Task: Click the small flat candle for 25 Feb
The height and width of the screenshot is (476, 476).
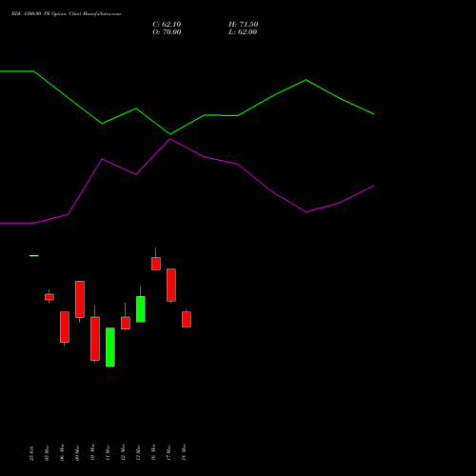Action: coord(34,255)
